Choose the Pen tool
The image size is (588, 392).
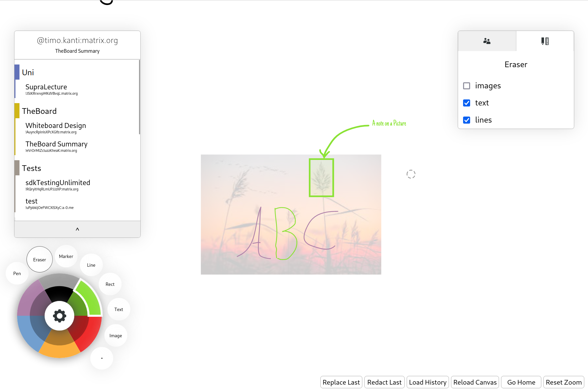17,273
